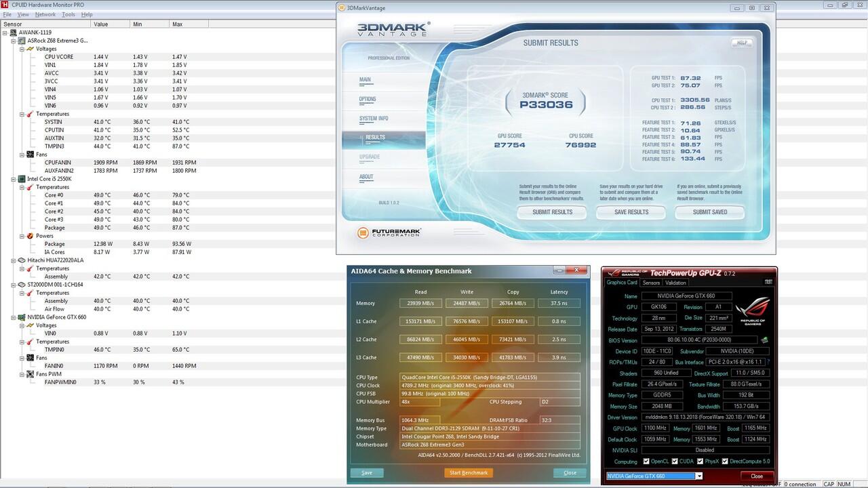The image size is (868, 488).
Task: Collapse the Intel Core i5 2550K node
Action: tap(14, 179)
